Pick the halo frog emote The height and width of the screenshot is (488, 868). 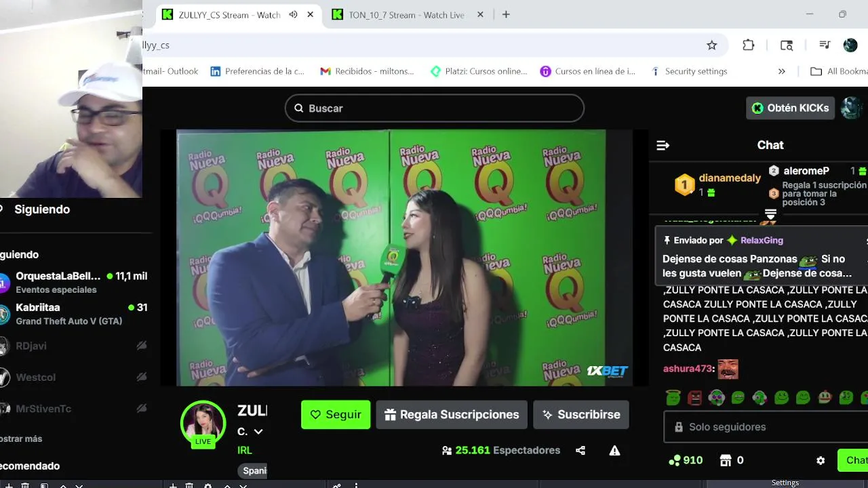(x=673, y=398)
